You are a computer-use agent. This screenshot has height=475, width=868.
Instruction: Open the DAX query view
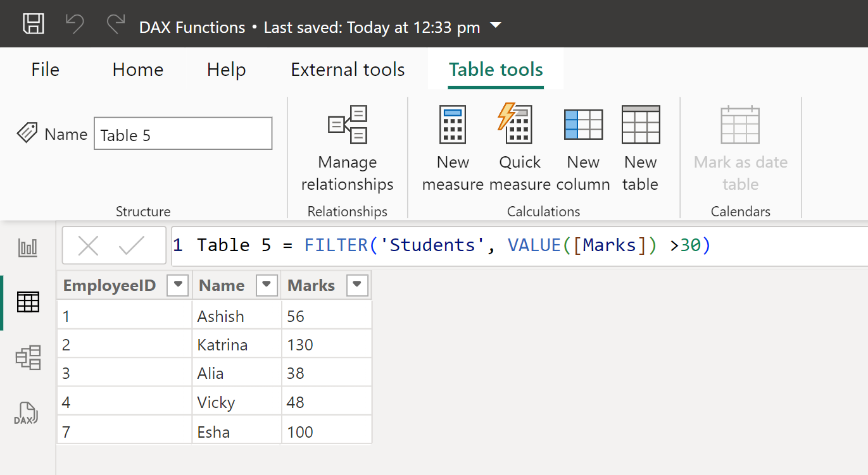(x=27, y=412)
